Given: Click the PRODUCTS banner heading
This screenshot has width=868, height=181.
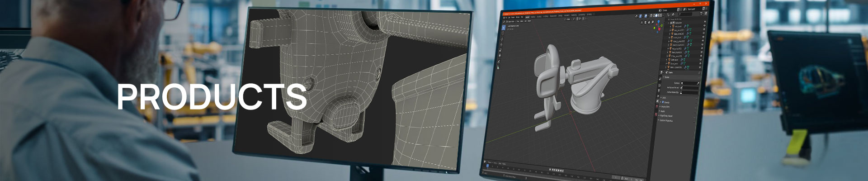Looking at the screenshot, I should pyautogui.click(x=212, y=97).
